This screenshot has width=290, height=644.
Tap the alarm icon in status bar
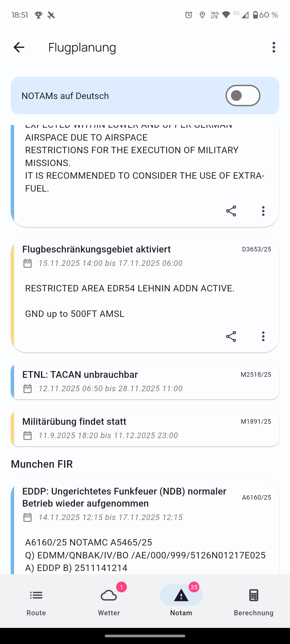(x=189, y=15)
